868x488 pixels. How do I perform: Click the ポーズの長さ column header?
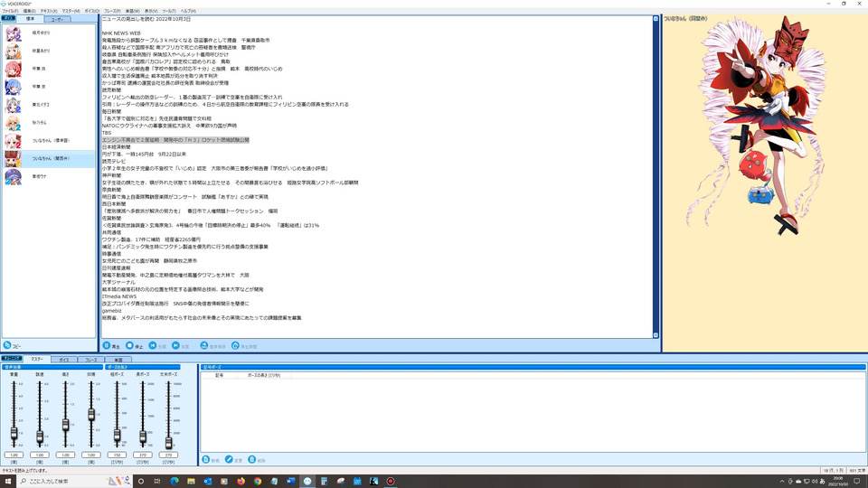point(263,375)
